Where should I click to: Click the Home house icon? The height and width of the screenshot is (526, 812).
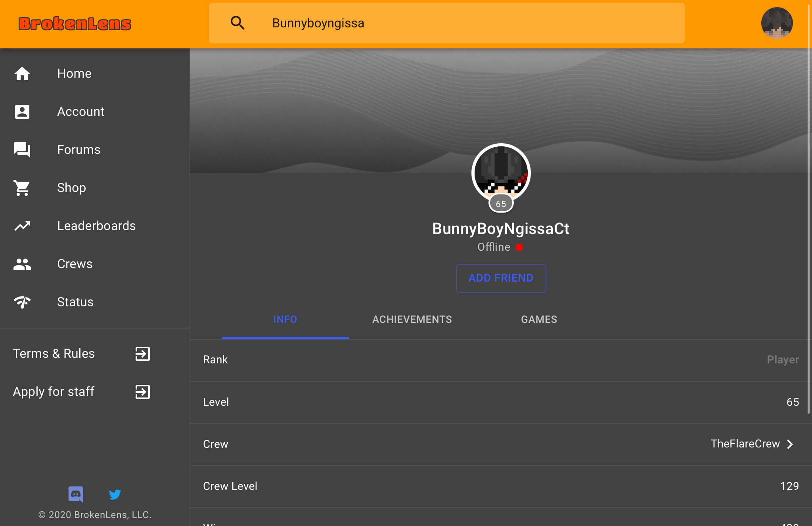[x=22, y=73]
